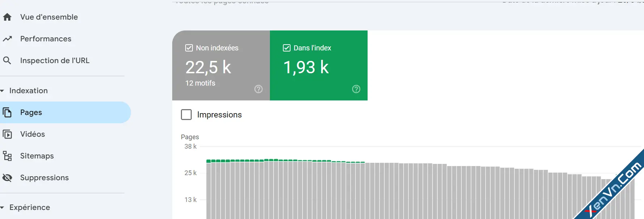Click the 25 k axis label

tap(190, 173)
